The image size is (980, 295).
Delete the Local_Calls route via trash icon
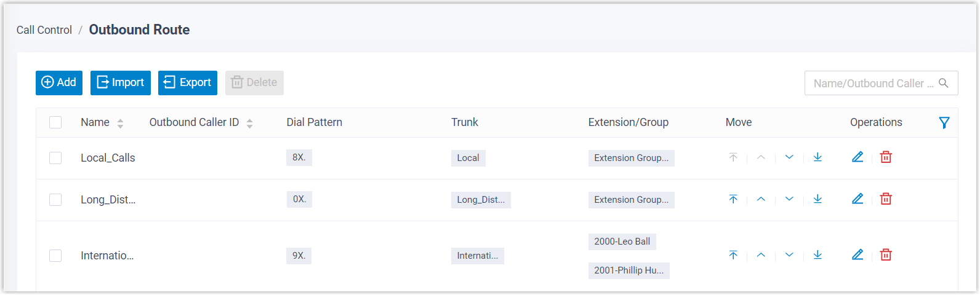pos(886,157)
